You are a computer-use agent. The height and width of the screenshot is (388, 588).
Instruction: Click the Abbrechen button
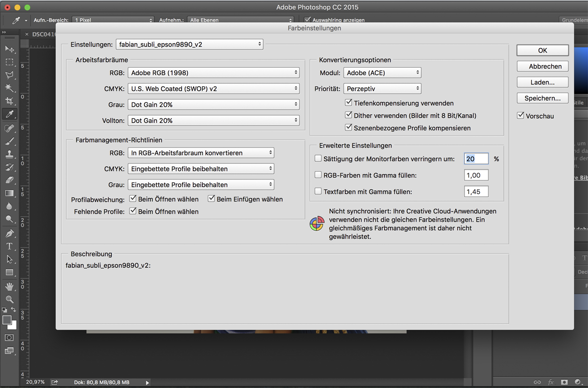pos(542,66)
